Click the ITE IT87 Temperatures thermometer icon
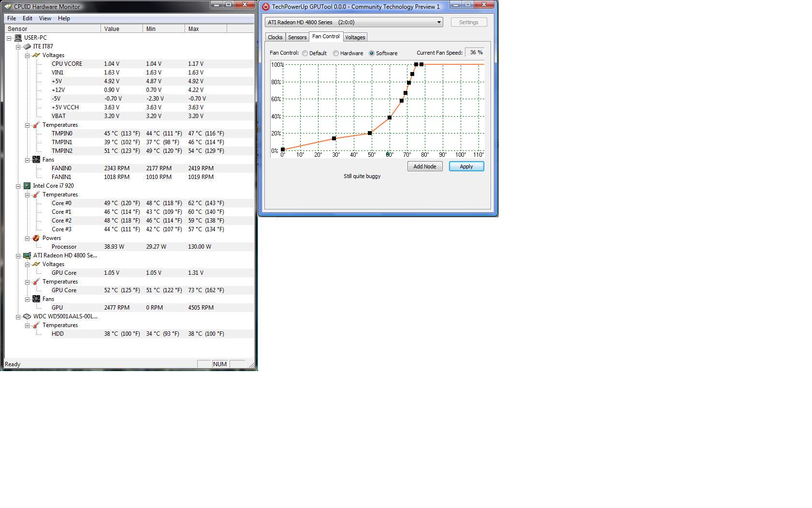Image resolution: width=812 pixels, height=508 pixels. click(36, 125)
